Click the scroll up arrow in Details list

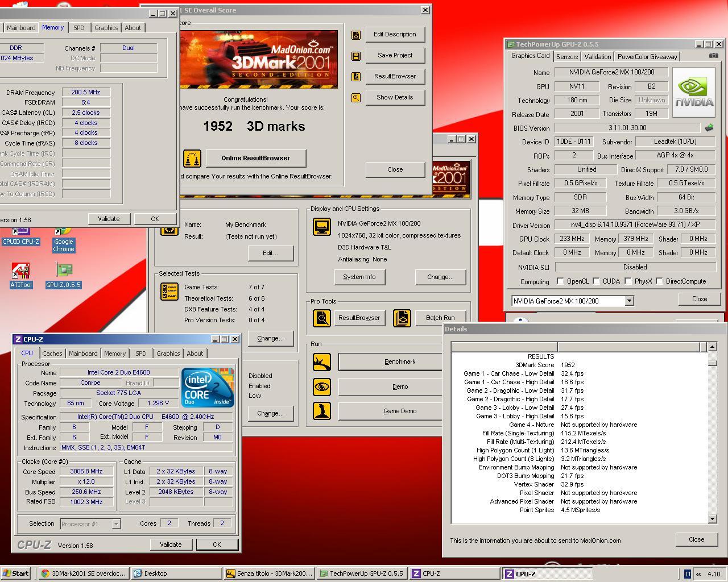(712, 347)
